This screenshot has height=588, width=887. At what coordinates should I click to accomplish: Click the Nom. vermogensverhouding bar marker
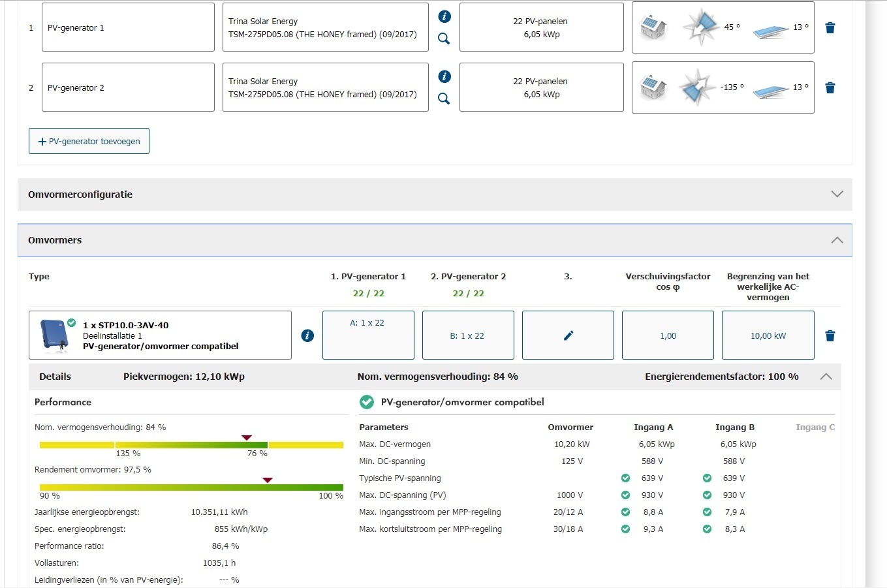coord(247,438)
